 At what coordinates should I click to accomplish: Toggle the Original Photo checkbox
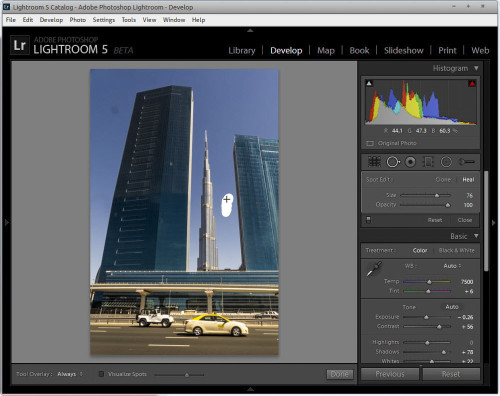370,143
